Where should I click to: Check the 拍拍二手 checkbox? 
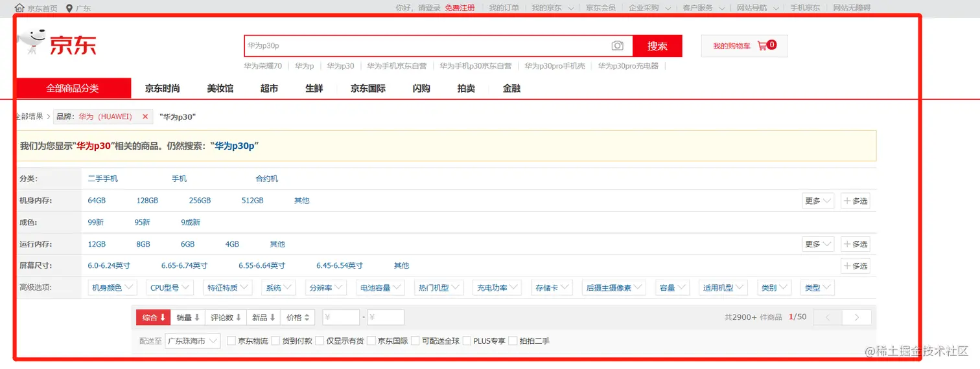[513, 341]
